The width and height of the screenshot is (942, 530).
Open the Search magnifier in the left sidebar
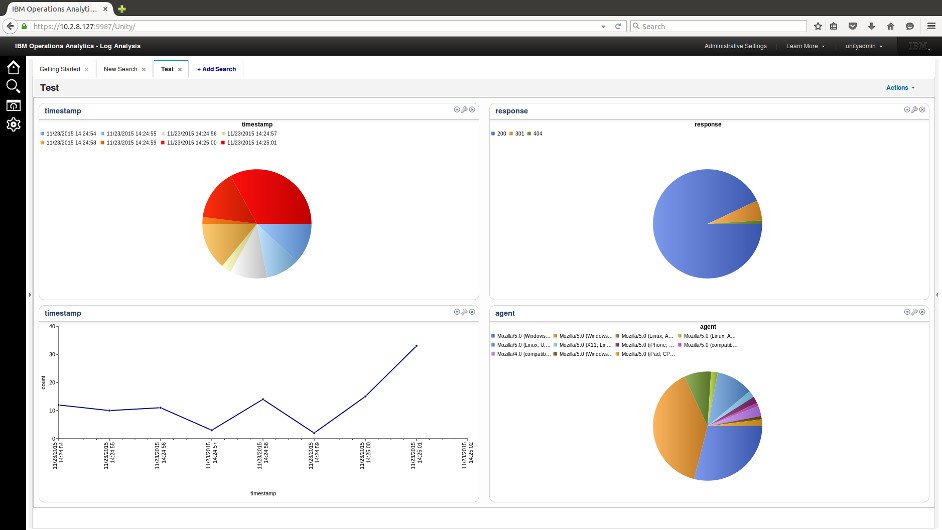[13, 87]
